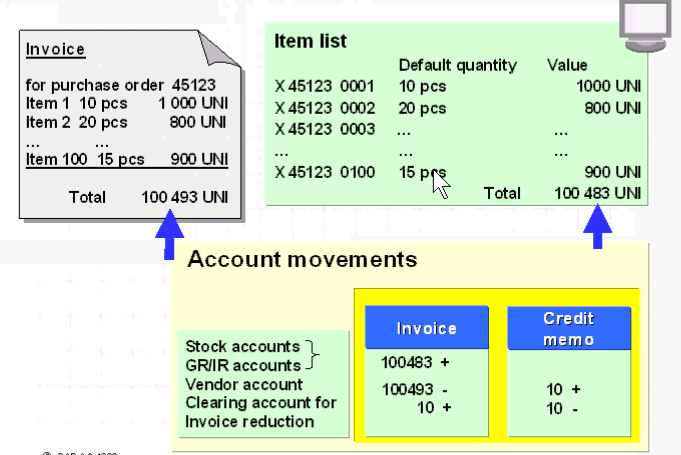
Task: Select '15 pcs' quantity in Item list
Action: pyautogui.click(x=422, y=172)
